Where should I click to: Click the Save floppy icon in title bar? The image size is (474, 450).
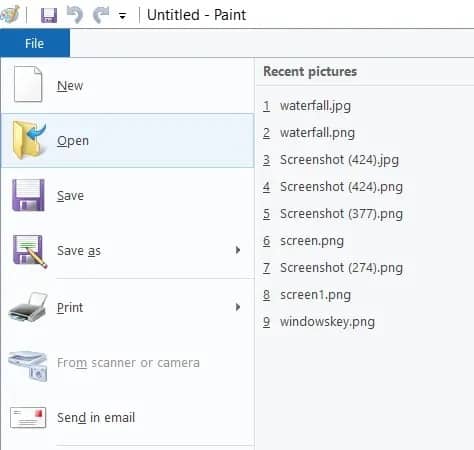click(x=49, y=15)
